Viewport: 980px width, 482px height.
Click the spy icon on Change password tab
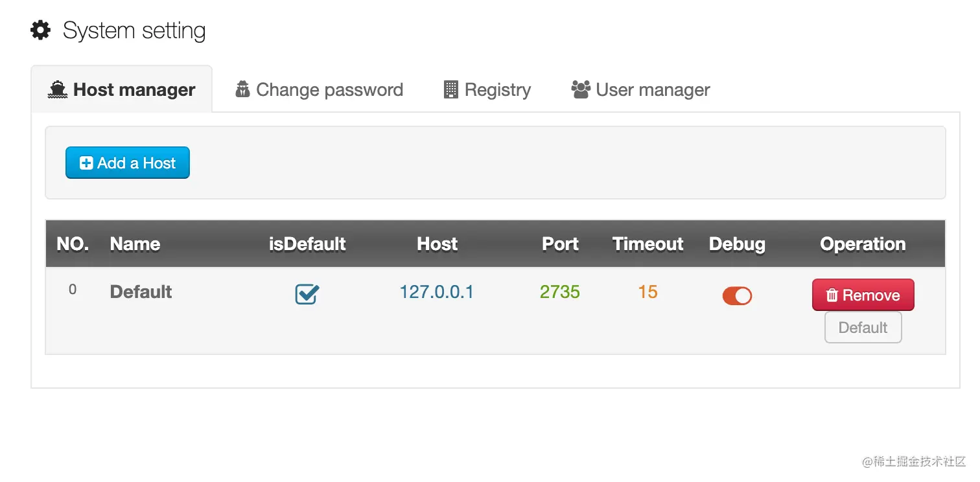[242, 89]
